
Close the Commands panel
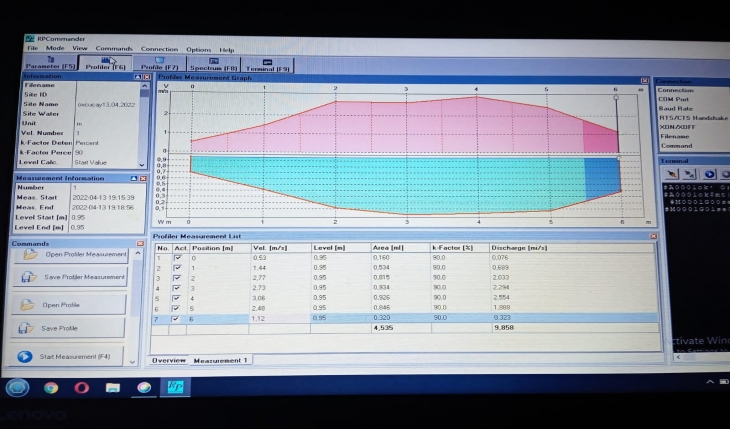(x=140, y=244)
